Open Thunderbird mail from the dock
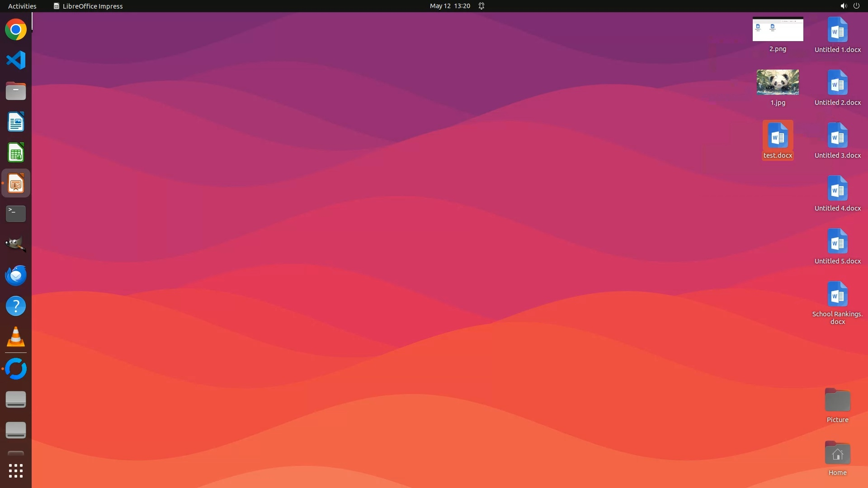Image resolution: width=868 pixels, height=488 pixels. click(16, 275)
